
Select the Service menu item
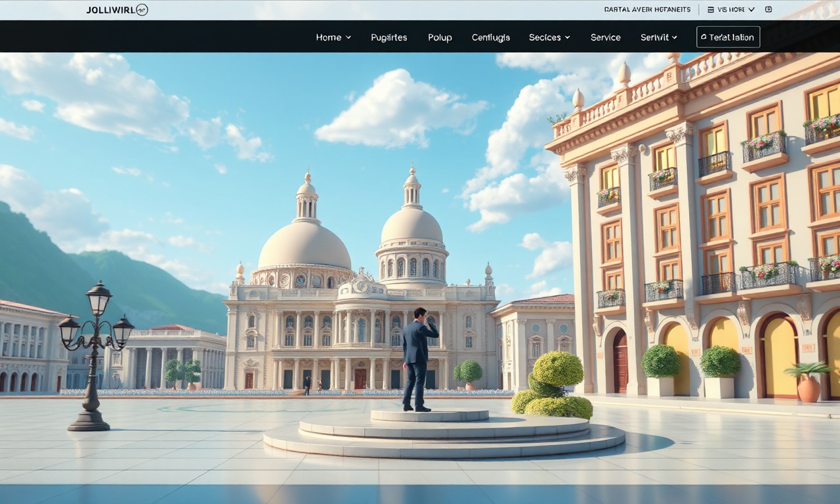[x=606, y=37]
